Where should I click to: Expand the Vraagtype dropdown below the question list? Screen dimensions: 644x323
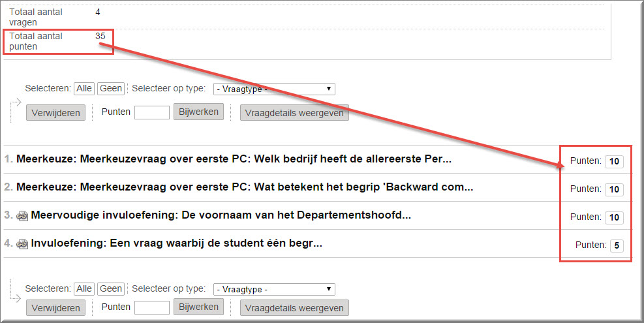tap(273, 289)
